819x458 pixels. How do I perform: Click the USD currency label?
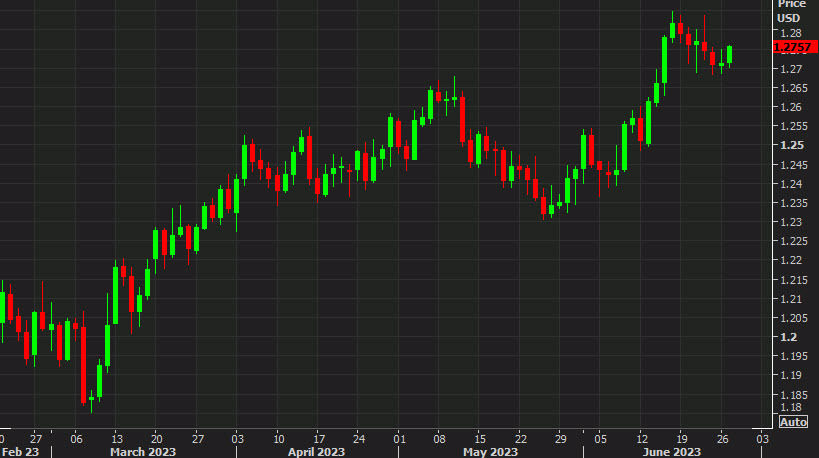click(x=788, y=18)
